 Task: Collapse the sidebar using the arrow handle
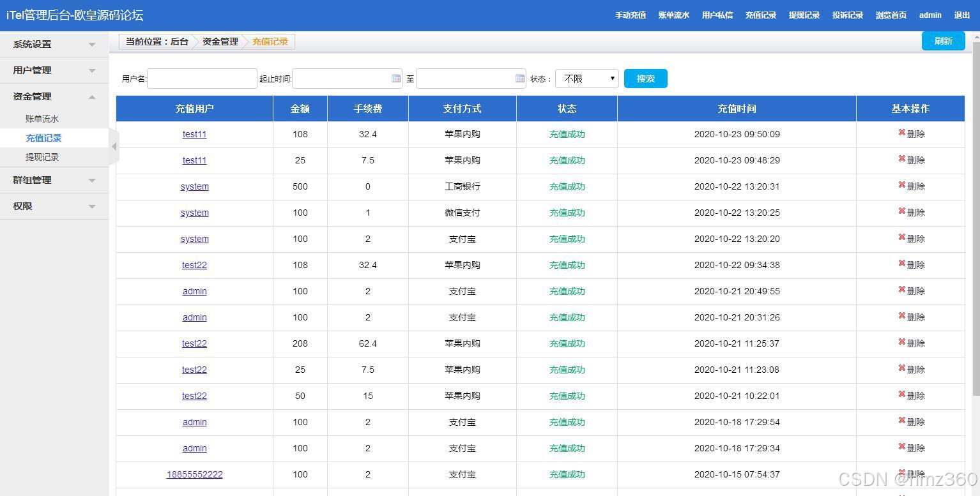point(114,146)
